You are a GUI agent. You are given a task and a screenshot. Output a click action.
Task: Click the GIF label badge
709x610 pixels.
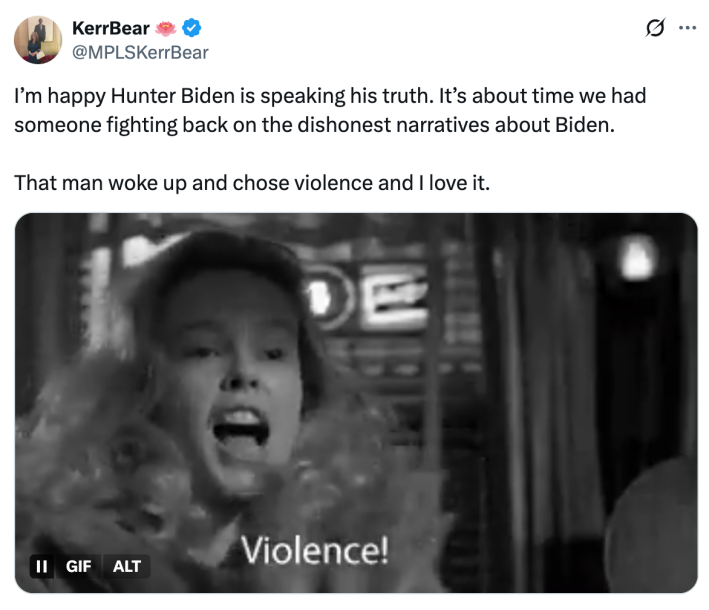[x=78, y=566]
